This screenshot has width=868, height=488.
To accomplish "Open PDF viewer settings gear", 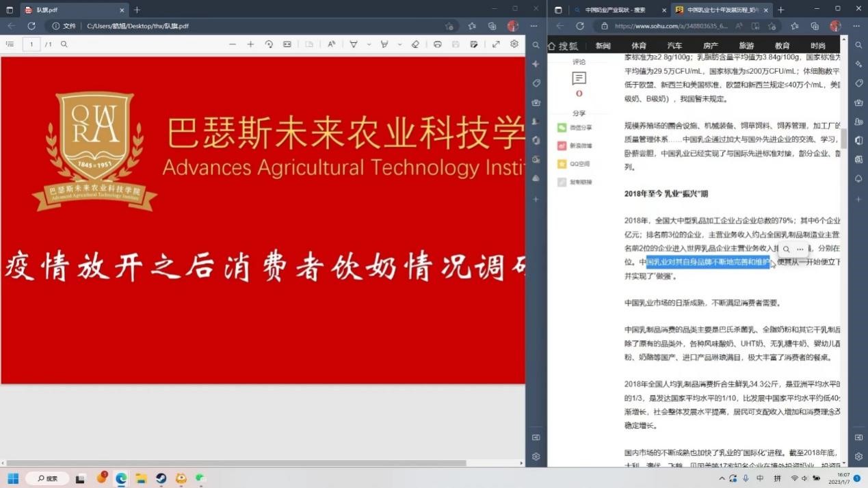I will [x=514, y=44].
